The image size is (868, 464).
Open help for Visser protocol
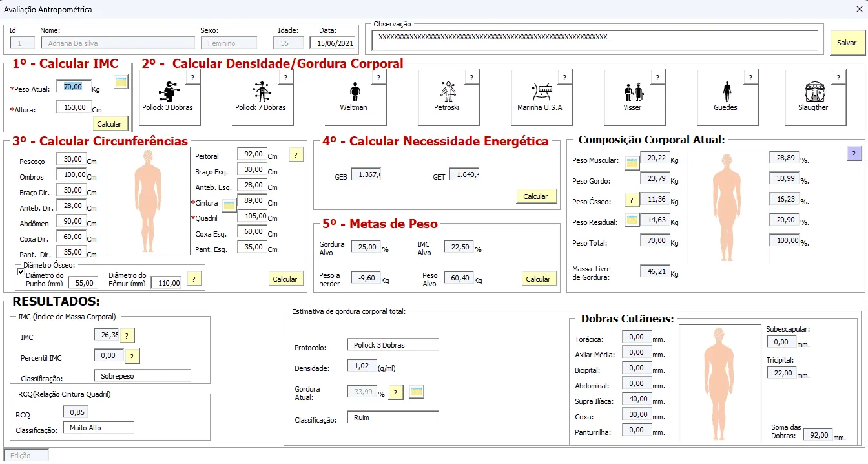pos(658,78)
